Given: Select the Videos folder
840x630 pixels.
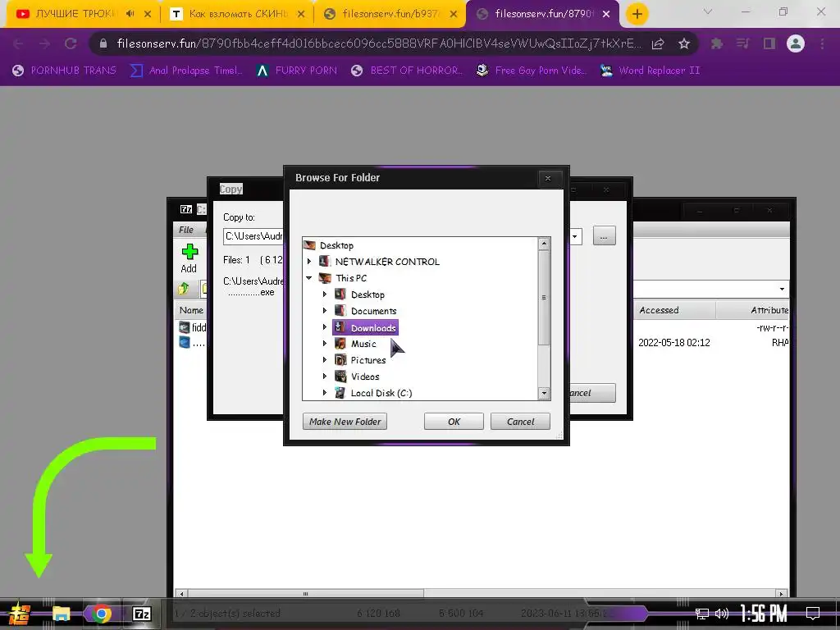Looking at the screenshot, I should tap(357, 377).
